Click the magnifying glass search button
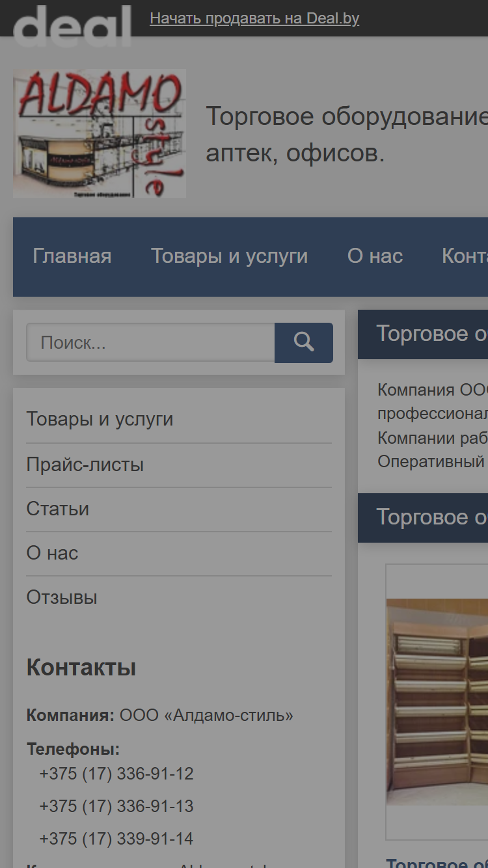488x868 pixels. coord(304,342)
